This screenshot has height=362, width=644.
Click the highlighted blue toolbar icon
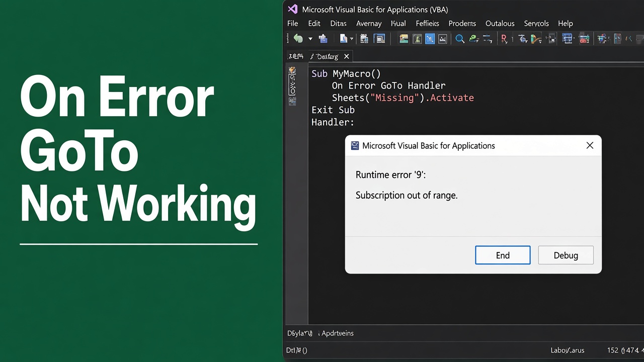(430, 39)
